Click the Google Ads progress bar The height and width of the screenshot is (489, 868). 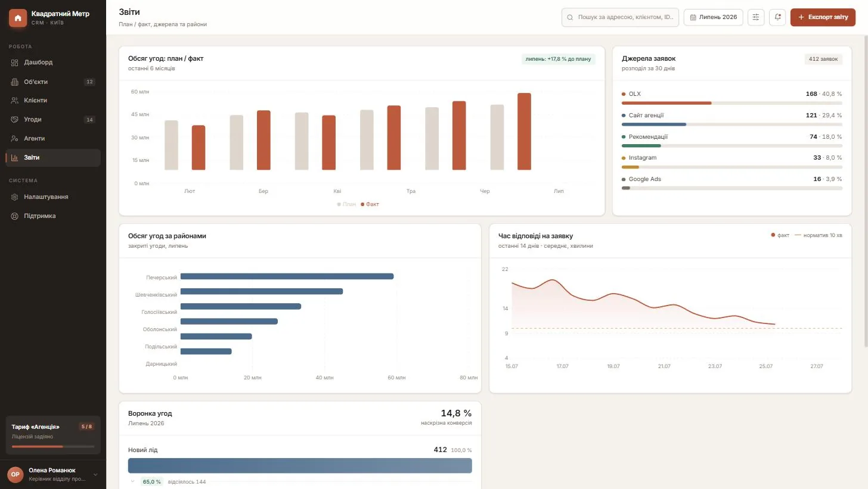(732, 188)
